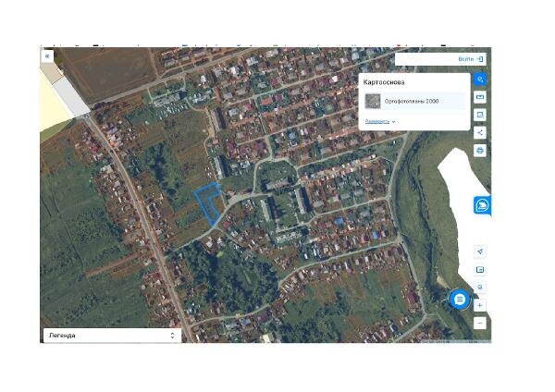Click the Войти login button
The width and height of the screenshot is (555, 392).
coord(471,59)
